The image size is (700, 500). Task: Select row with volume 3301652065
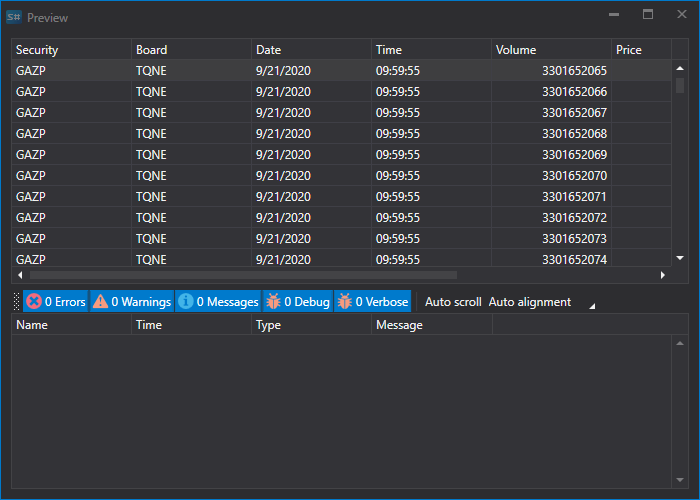point(342,71)
